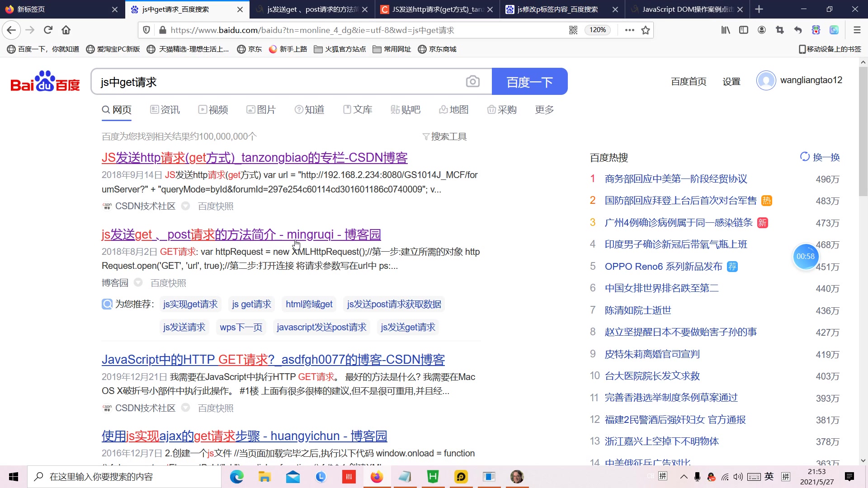Open JS发送http请求(get方式) CSDN result
Image resolution: width=868 pixels, height=488 pixels.
pos(255,158)
